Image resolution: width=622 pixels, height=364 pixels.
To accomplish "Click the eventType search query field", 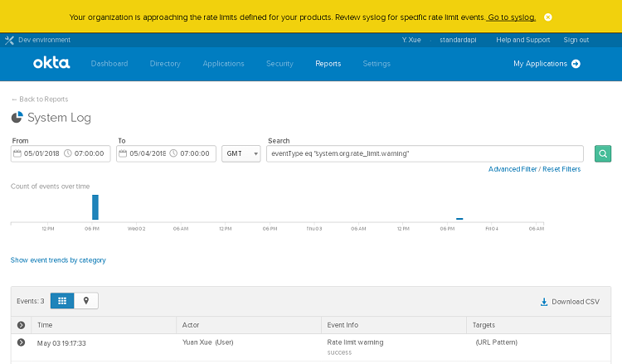I will click(x=425, y=153).
